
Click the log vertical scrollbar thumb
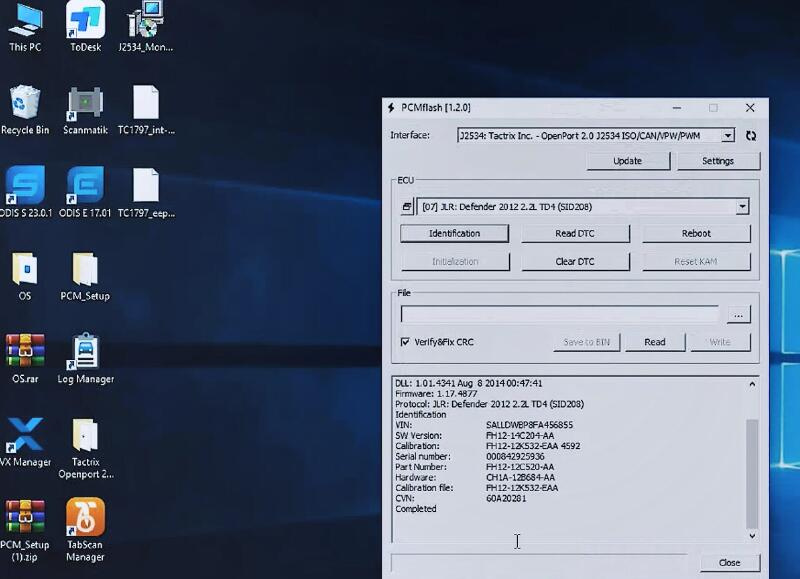pos(752,473)
